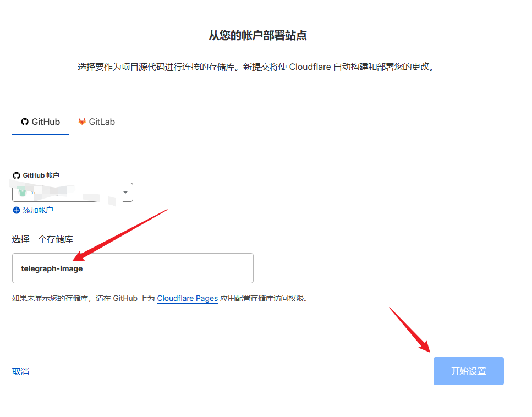Click the orange GitLab fox icon
The height and width of the screenshot is (417, 532).
coord(82,122)
